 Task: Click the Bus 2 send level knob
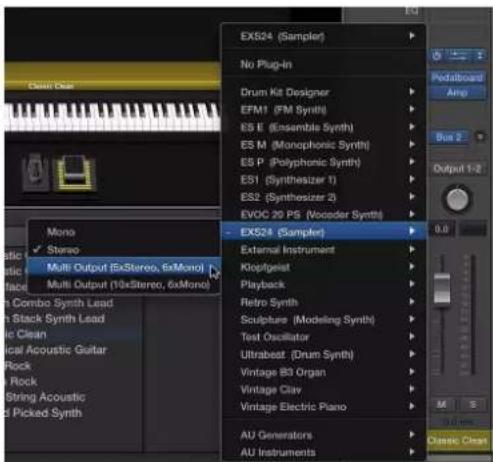click(480, 137)
